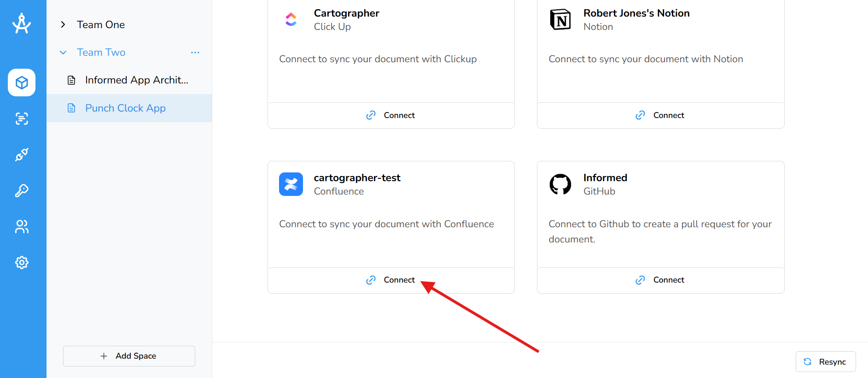
Task: Open the key API sidebar icon
Action: [22, 190]
